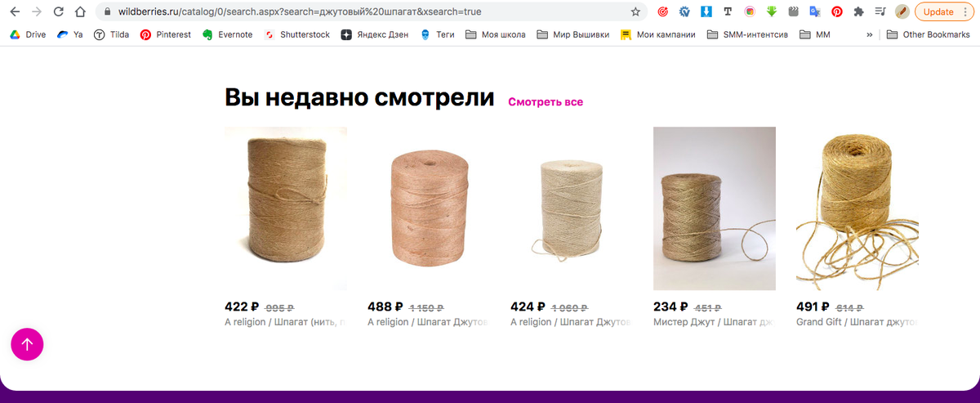Open the SMM-интенсив bookmarks folder
The height and width of the screenshot is (403, 980).
[747, 35]
